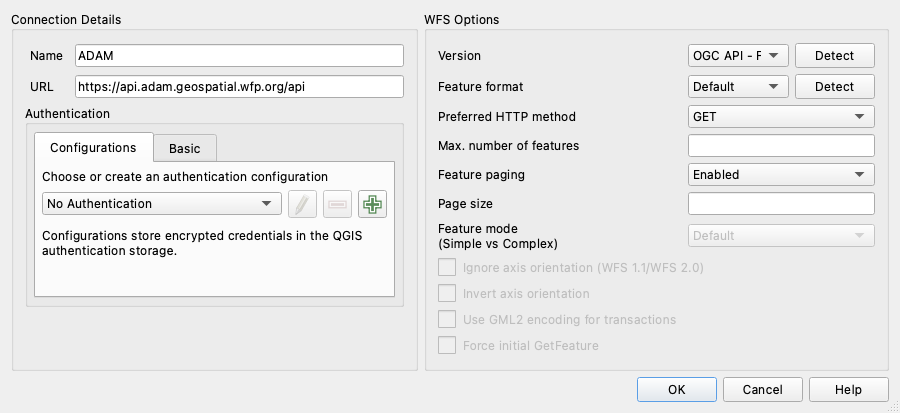Click the remove authentication configuration minus icon
This screenshot has width=900, height=413.
(338, 204)
